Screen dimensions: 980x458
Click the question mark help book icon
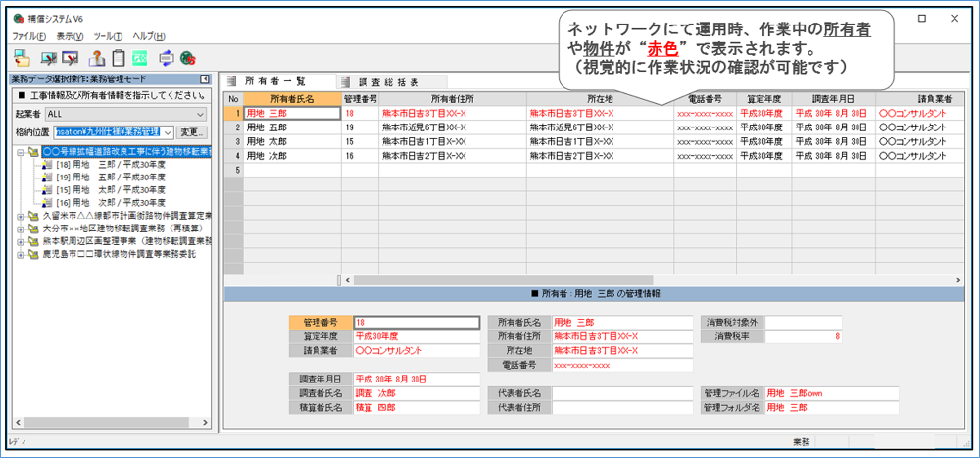[x=96, y=59]
